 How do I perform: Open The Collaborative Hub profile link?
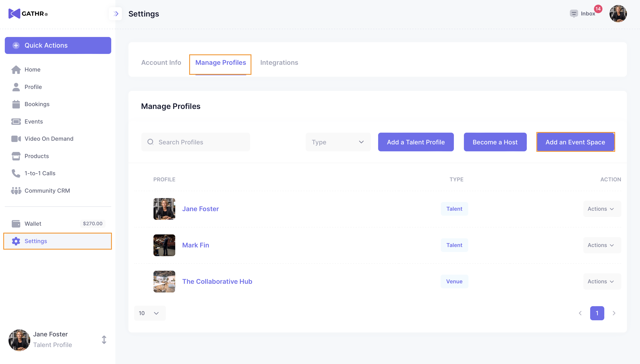[217, 282]
